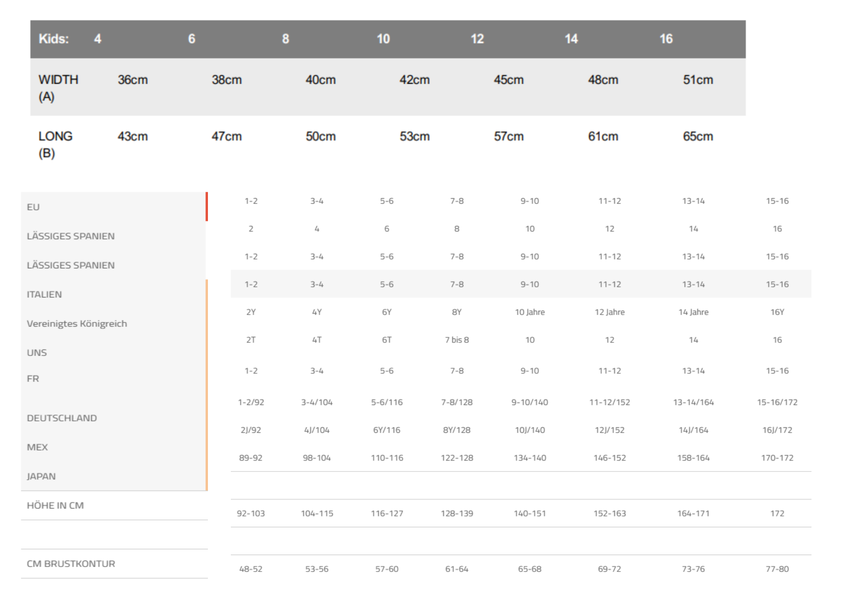Screen dimensions: 852x616
Task: Click the 2J/92 size cell
Action: [251, 430]
